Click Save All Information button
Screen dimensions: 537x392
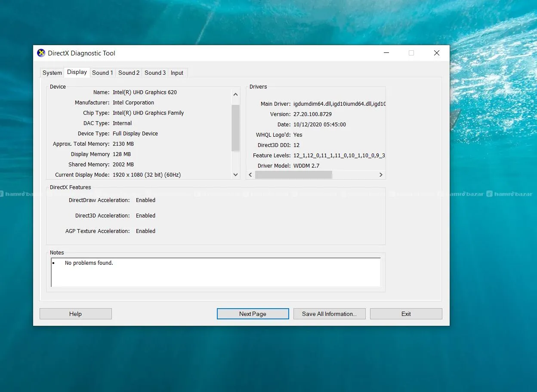point(329,314)
